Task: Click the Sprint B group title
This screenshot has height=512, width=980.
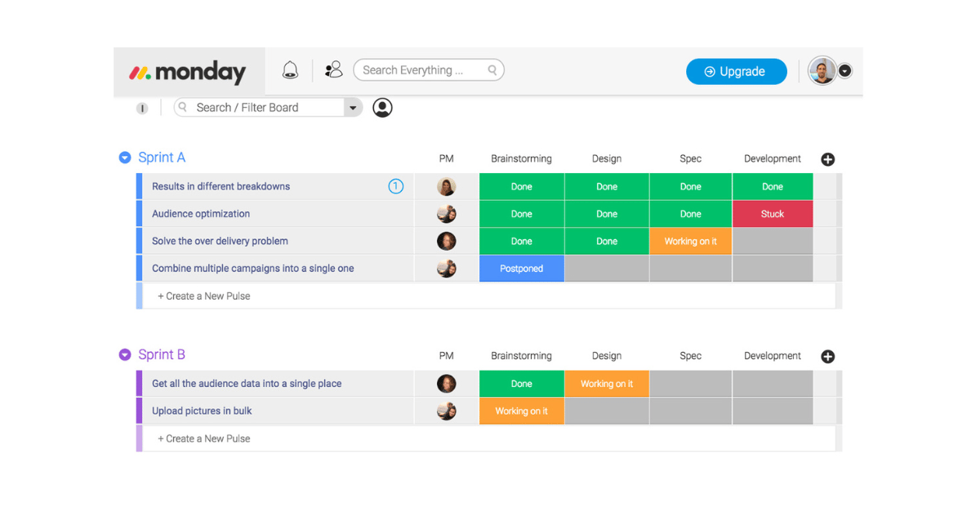Action: pyautogui.click(x=162, y=354)
